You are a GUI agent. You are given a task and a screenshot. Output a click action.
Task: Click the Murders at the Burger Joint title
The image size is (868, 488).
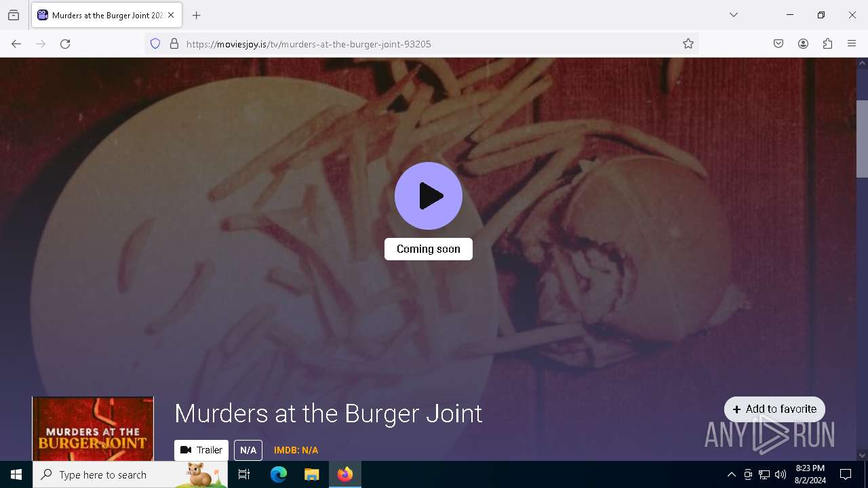[x=328, y=413]
